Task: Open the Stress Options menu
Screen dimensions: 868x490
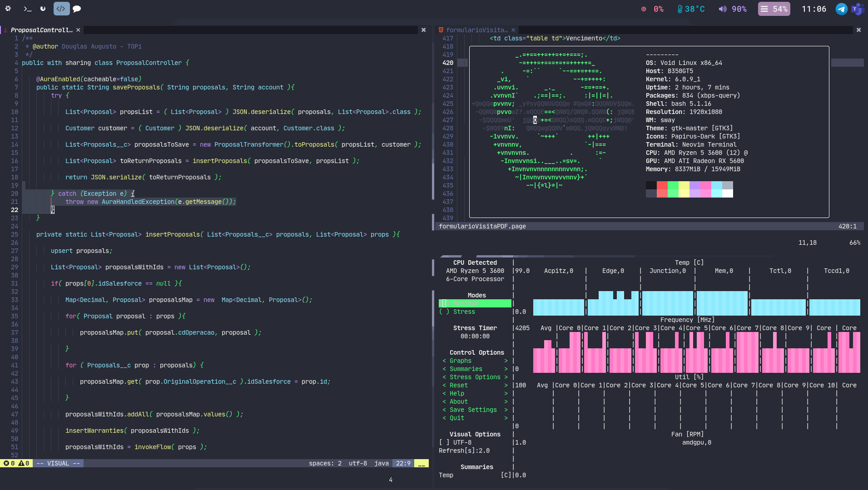Action: [x=475, y=377]
